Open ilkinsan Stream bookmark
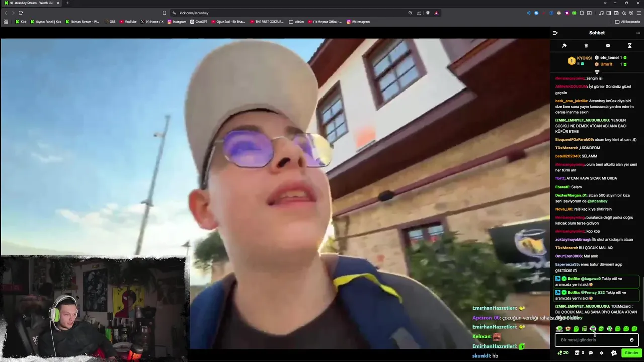644x362 pixels. (83, 22)
